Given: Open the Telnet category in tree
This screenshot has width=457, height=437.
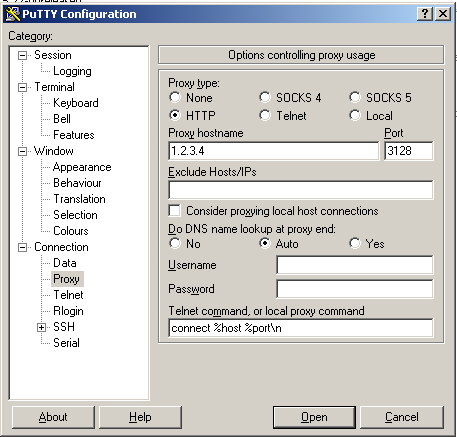Looking at the screenshot, I should [x=68, y=295].
